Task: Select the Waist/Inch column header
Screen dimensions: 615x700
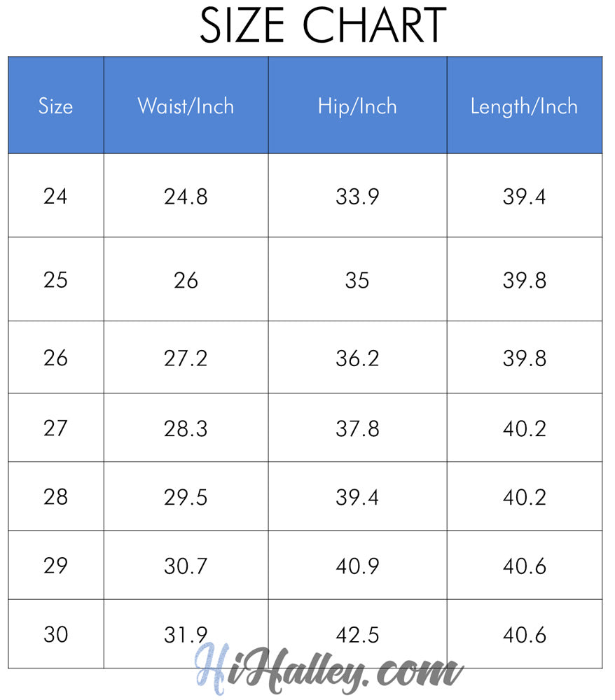Action: (186, 106)
